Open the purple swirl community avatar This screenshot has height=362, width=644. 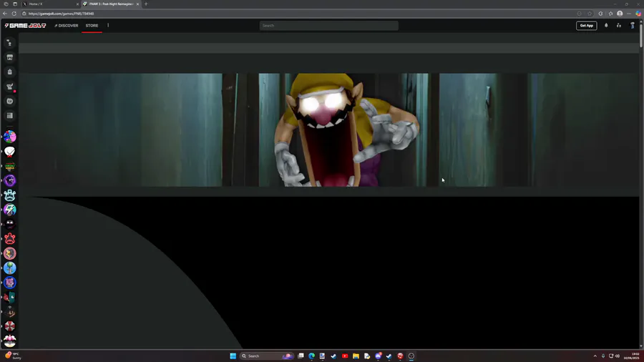tap(10, 180)
